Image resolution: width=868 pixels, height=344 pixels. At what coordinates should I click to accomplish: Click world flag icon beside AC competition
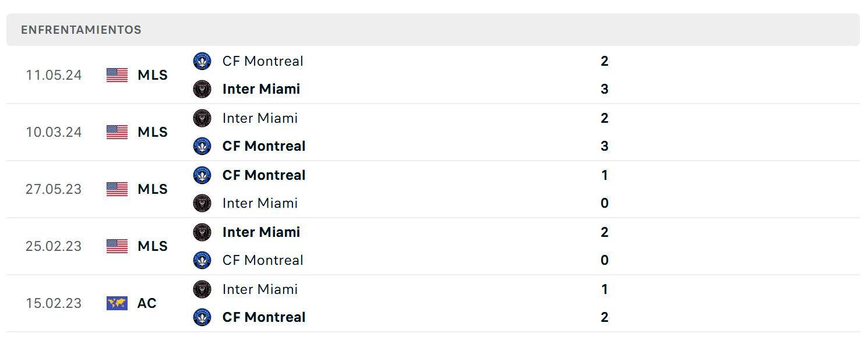coord(117,303)
